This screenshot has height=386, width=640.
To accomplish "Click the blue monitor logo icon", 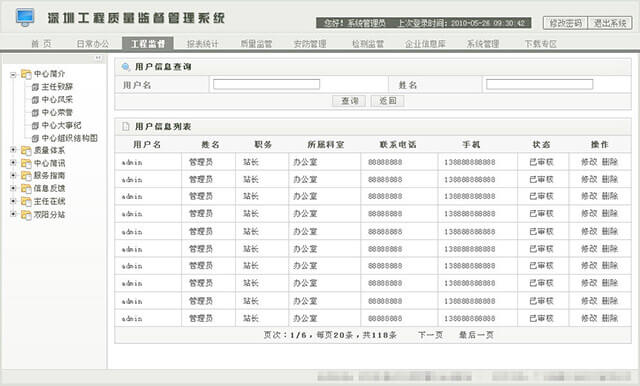I will (x=25, y=17).
